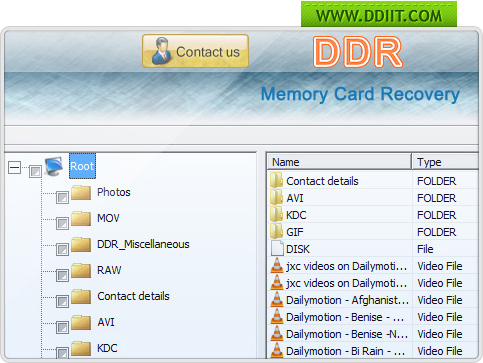Toggle the checkbox next to RAW folder
The image size is (483, 363).
tap(62, 275)
